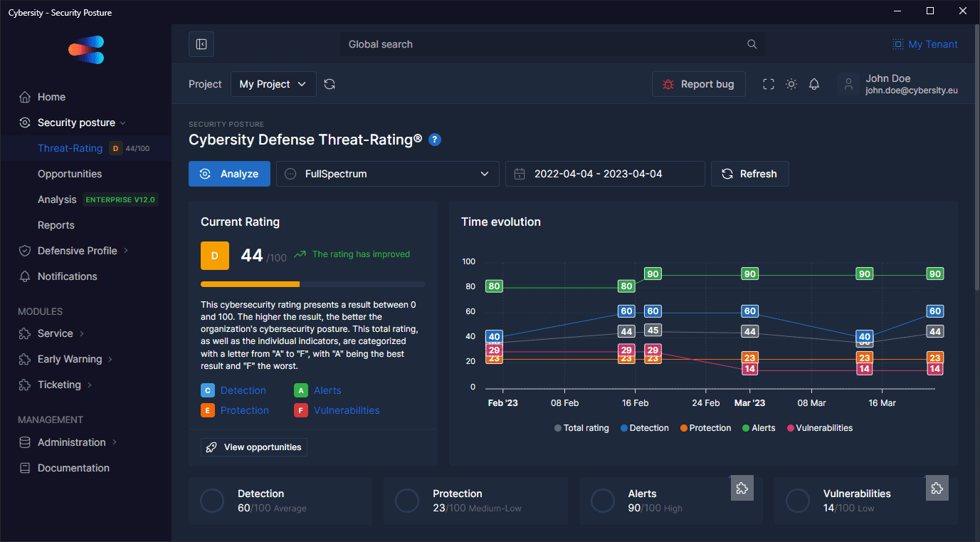Click the red F Vulnerabilities badge
The width and height of the screenshot is (980, 542).
pyautogui.click(x=301, y=410)
